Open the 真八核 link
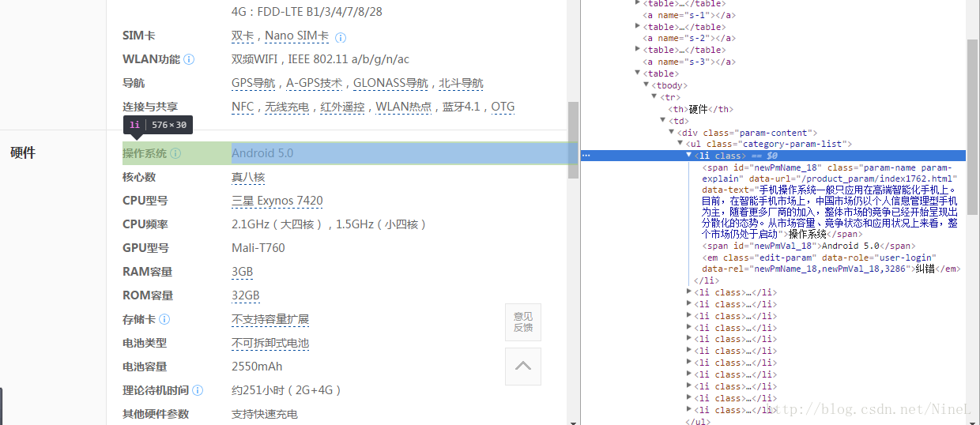 pyautogui.click(x=248, y=177)
